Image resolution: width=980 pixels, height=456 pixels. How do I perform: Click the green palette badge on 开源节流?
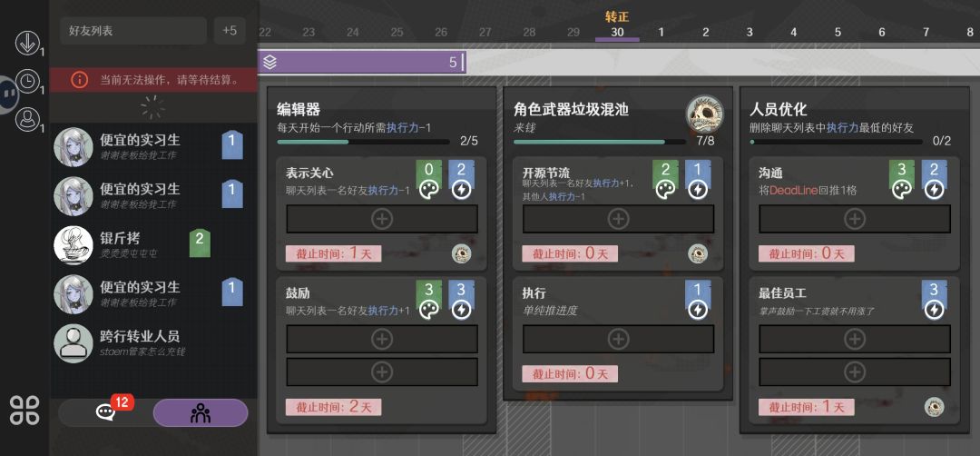[x=665, y=180]
